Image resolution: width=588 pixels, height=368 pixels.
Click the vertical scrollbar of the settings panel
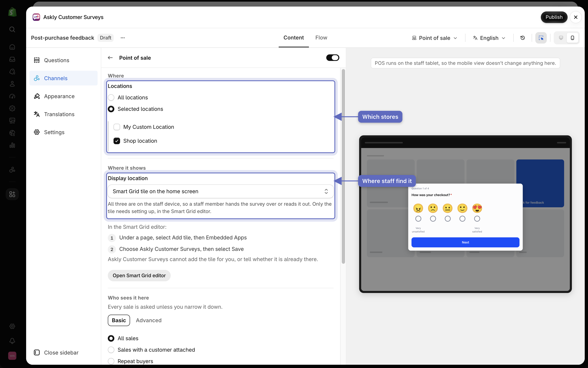343,166
